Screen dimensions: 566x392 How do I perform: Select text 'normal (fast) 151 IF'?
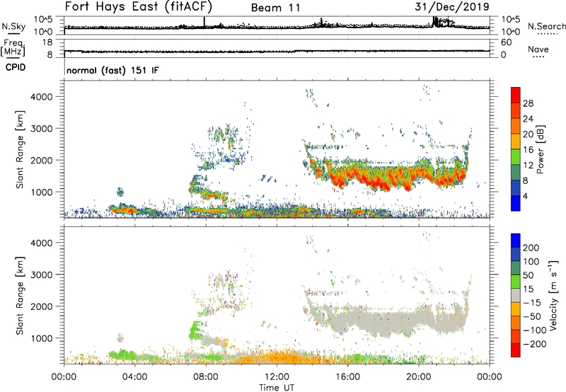[x=112, y=70]
